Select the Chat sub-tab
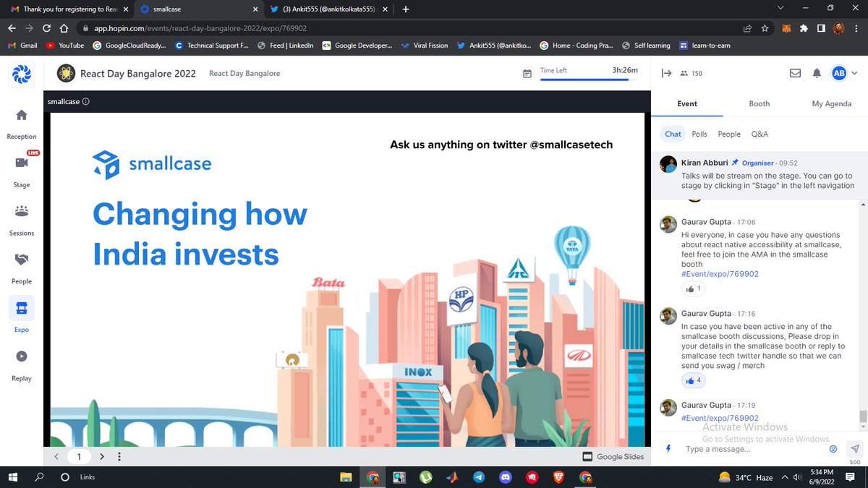The width and height of the screenshot is (868, 488). [x=673, y=134]
